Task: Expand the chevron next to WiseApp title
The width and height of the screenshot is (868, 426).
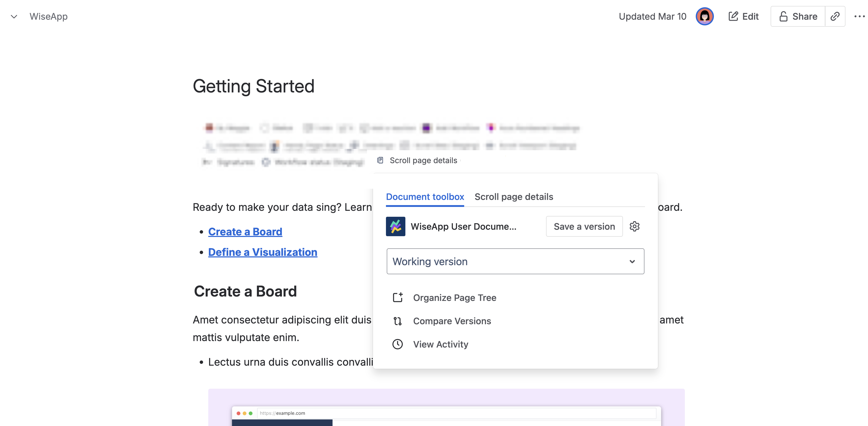Action: pos(14,17)
